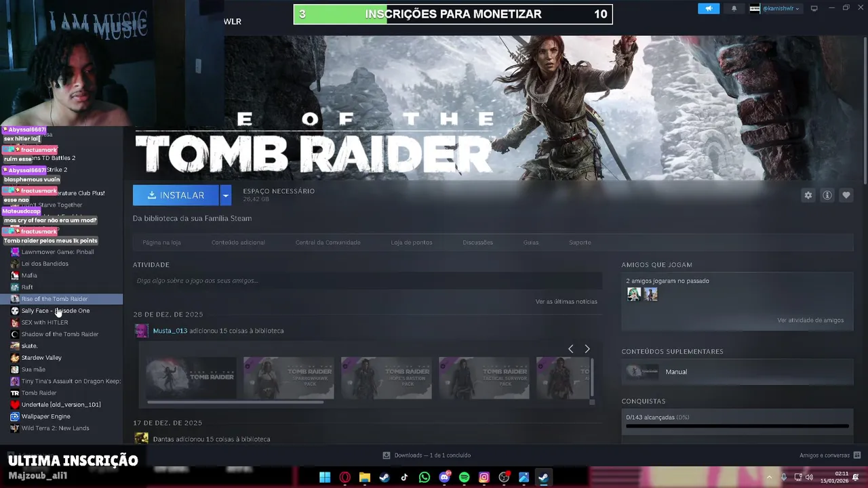This screenshot has width=868, height=488.
Task: Select Rise of the Tomb Raider library entry
Action: pos(61,299)
